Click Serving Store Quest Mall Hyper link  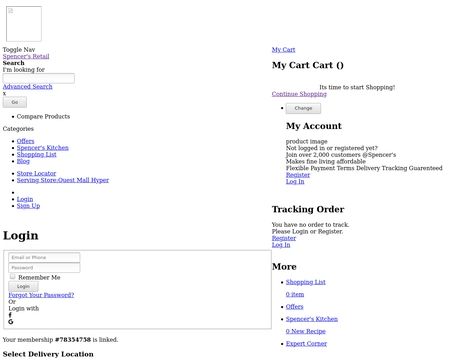[63, 180]
